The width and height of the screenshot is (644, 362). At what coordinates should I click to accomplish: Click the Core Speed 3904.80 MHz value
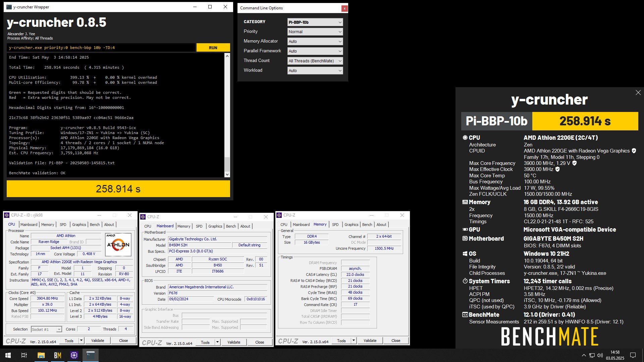point(47,299)
